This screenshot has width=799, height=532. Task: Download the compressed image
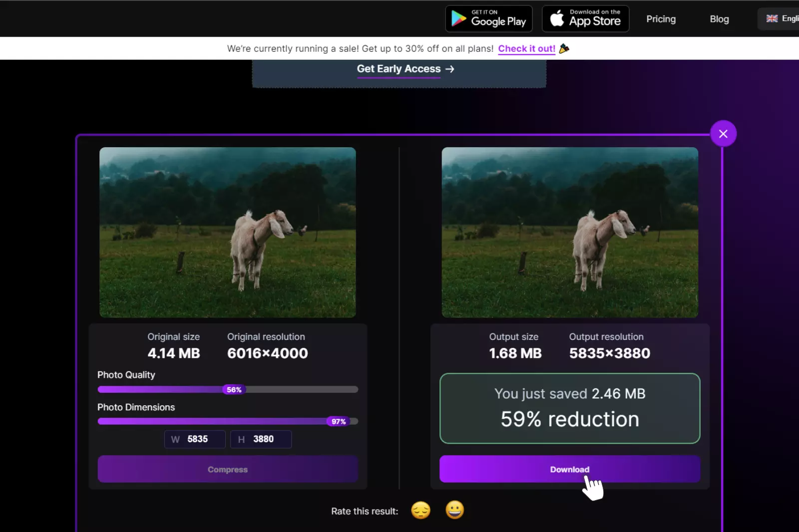[x=569, y=469]
